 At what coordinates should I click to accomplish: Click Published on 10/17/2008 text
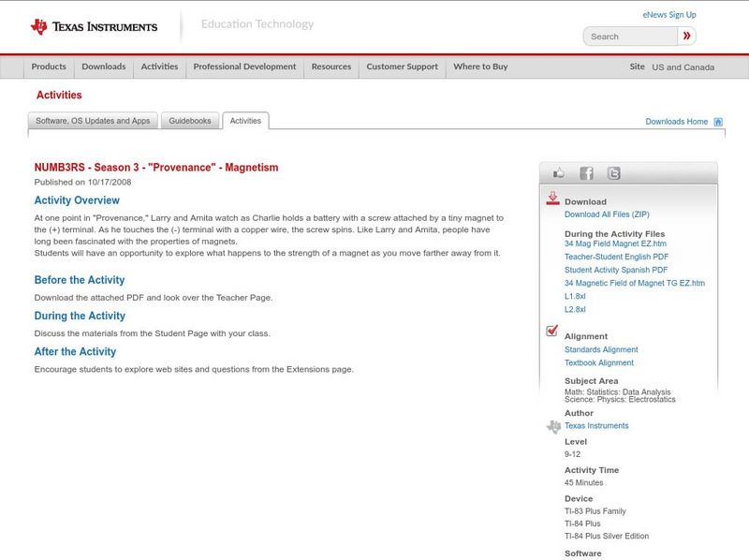(x=82, y=182)
